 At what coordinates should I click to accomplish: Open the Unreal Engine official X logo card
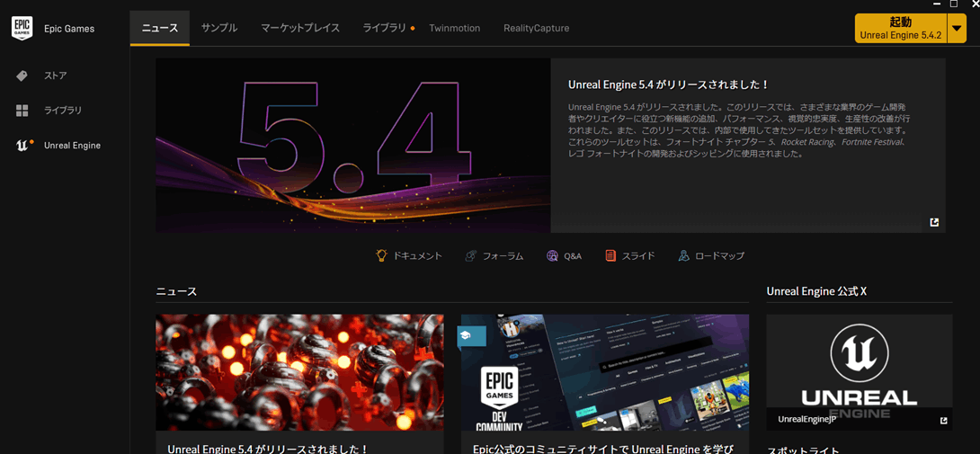860,372
